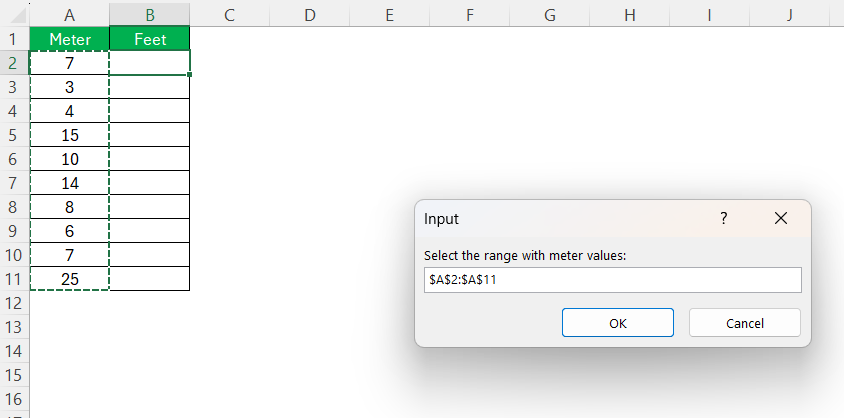Select row 2 header
This screenshot has width=844, height=418.
tap(15, 63)
